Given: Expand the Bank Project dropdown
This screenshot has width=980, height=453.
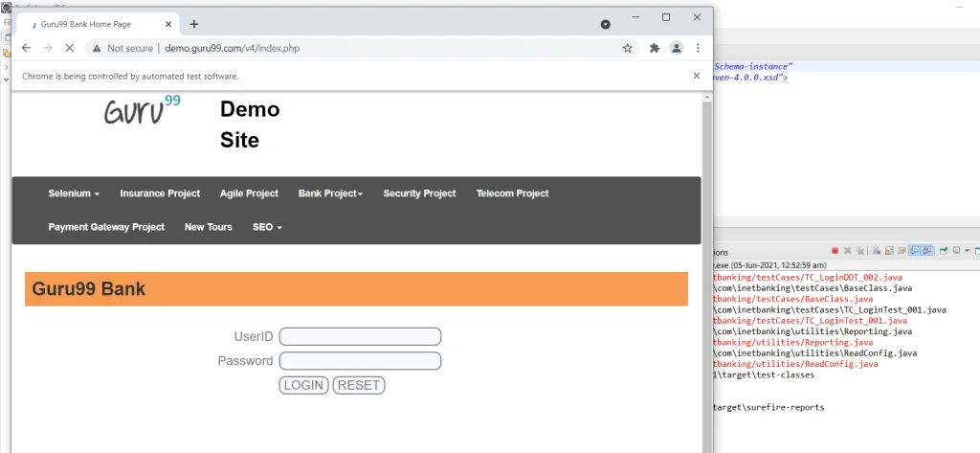Looking at the screenshot, I should [330, 193].
